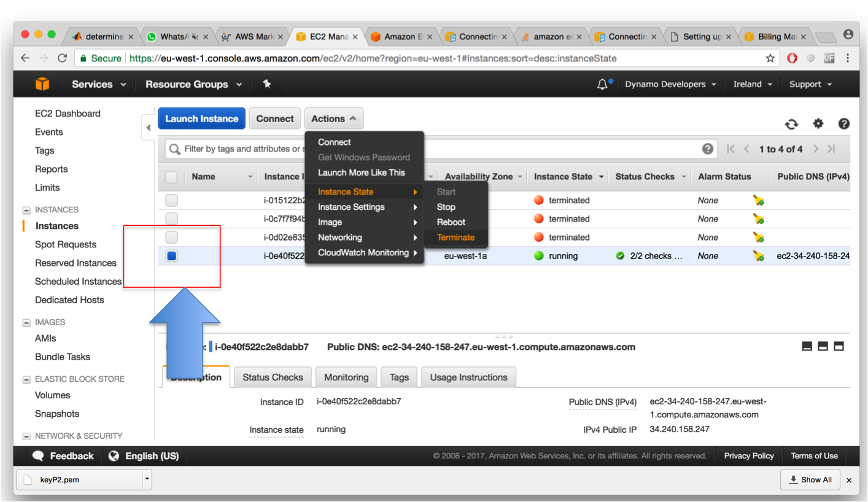Screen dimensions: 868x502
Task: Open the Resource Groups dropdown
Action: [x=193, y=84]
